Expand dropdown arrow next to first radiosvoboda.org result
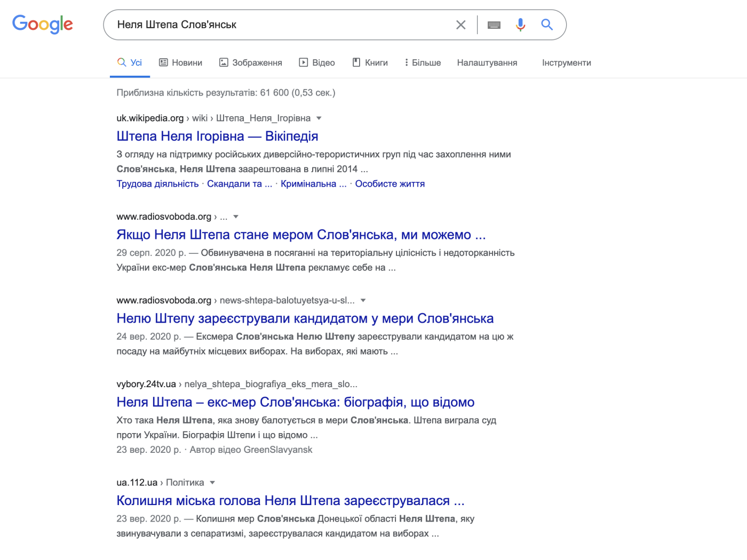The height and width of the screenshot is (560, 747). 236,217
